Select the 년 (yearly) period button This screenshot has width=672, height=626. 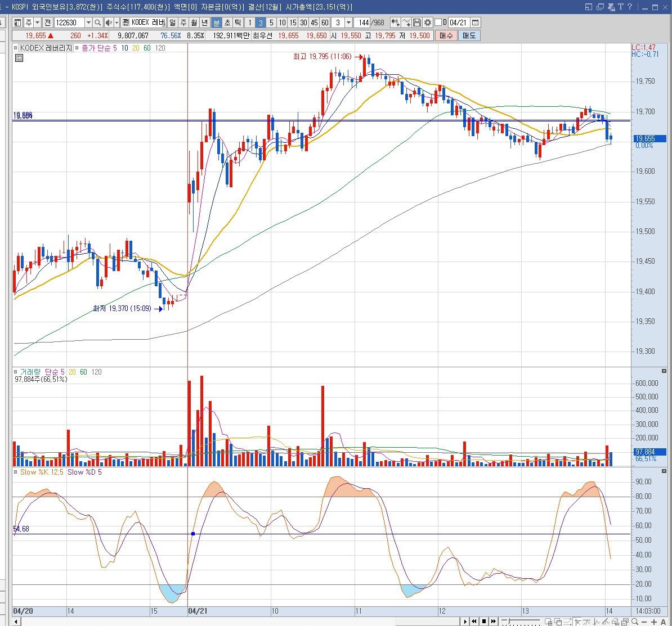[205, 22]
